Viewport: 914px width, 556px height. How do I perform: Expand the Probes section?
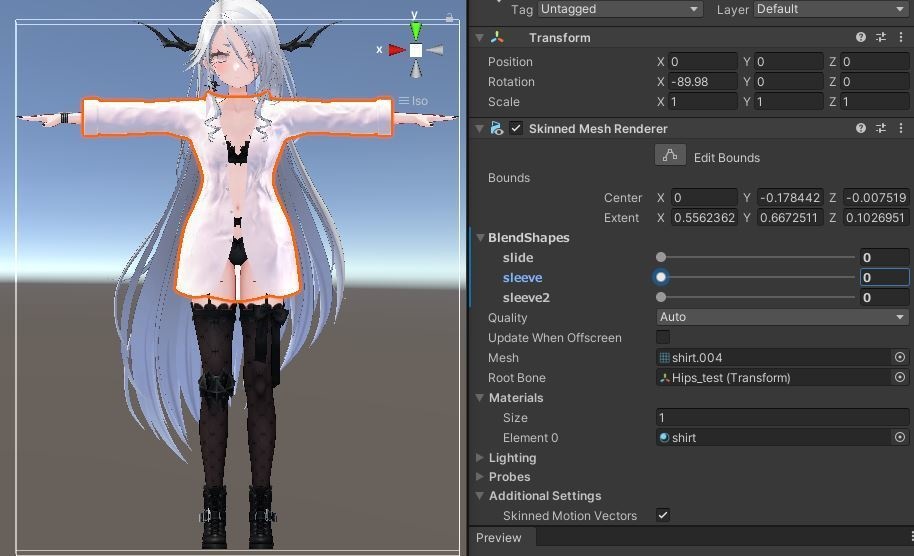tap(480, 476)
